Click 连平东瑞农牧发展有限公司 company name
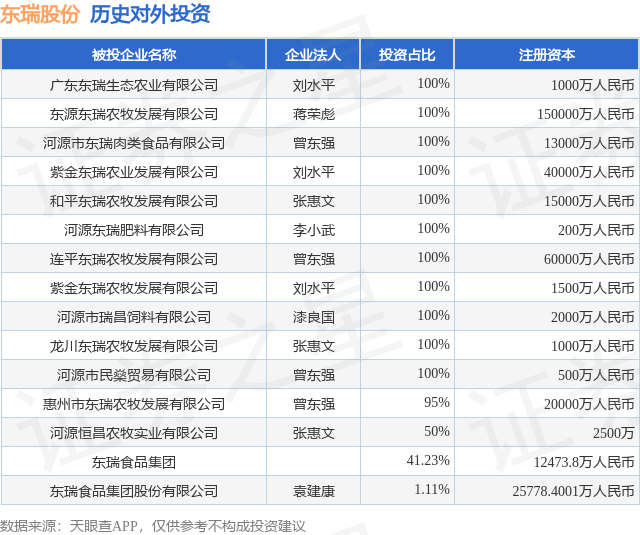The image size is (640, 535). (x=134, y=259)
